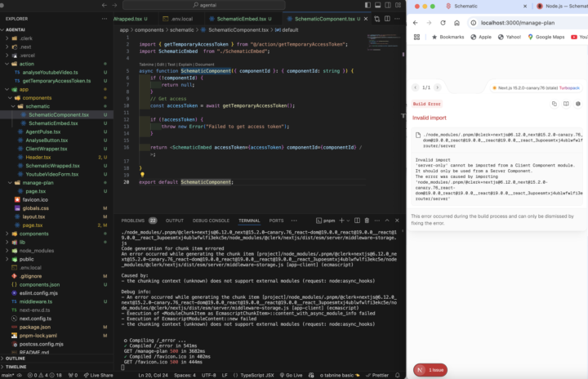Open Header.tsx file in explorer
Viewport: 588px width, 379px height.
click(38, 157)
